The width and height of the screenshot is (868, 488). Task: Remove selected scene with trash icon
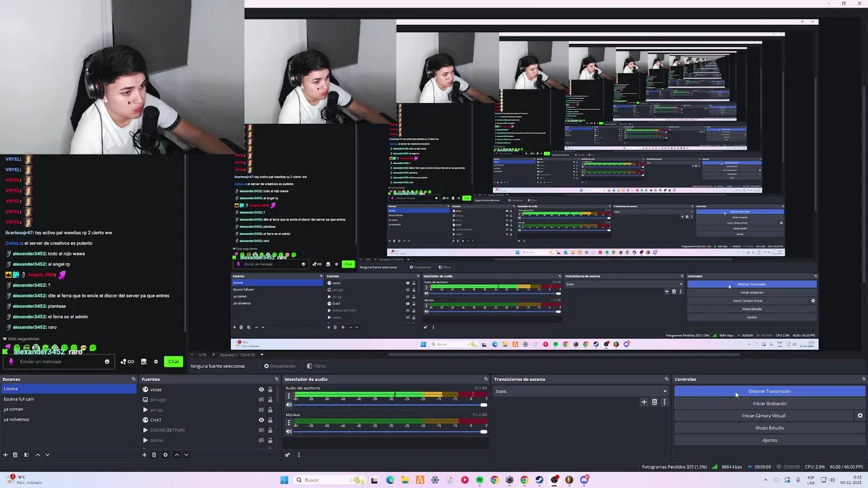pyautogui.click(x=16, y=455)
